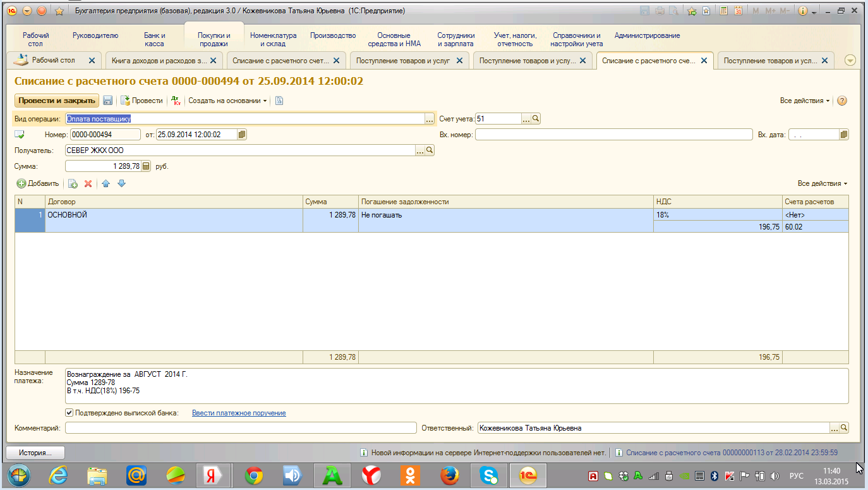This screenshot has height=490, width=868.
Task: Toggle the Подтверждено выпиской банка checkbox
Action: tap(69, 413)
